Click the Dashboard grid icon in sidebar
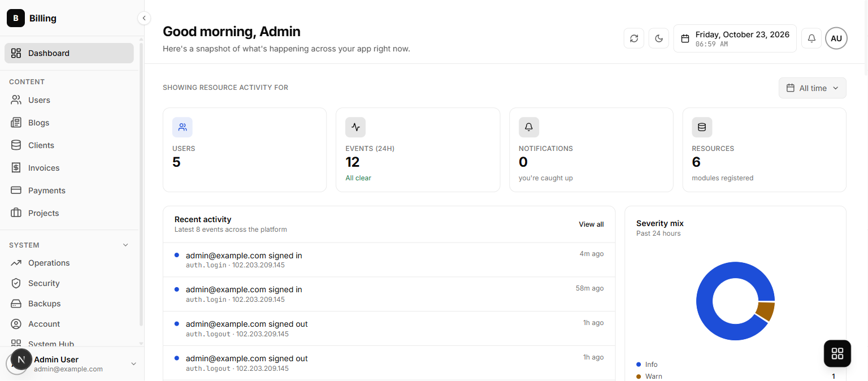 pos(16,53)
